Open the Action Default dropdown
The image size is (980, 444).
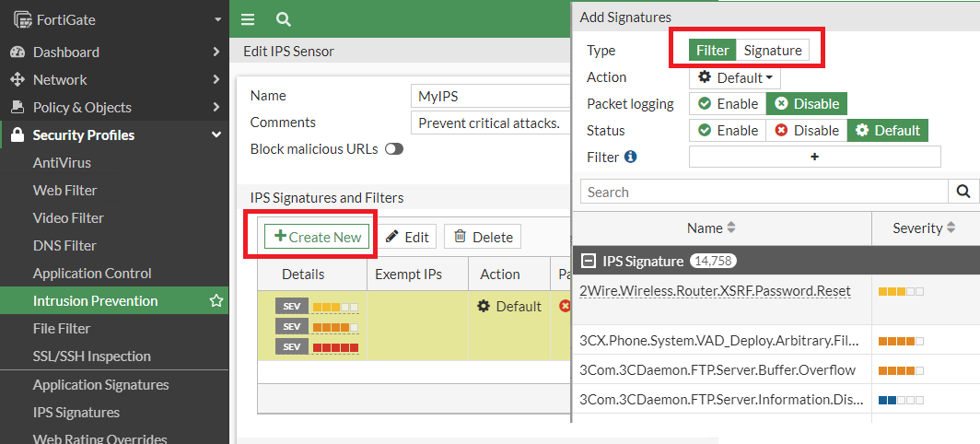[735, 77]
